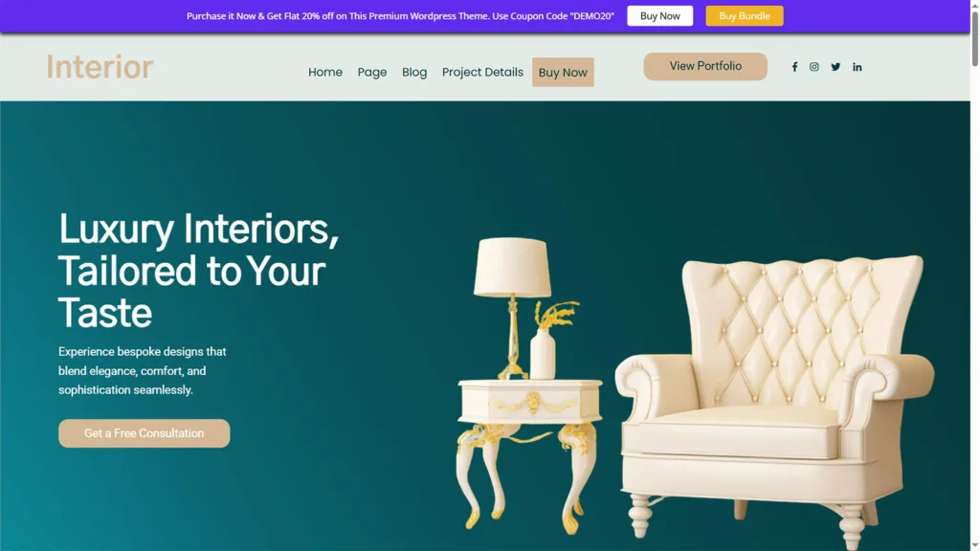
Task: Click the View Portfolio button
Action: (705, 66)
